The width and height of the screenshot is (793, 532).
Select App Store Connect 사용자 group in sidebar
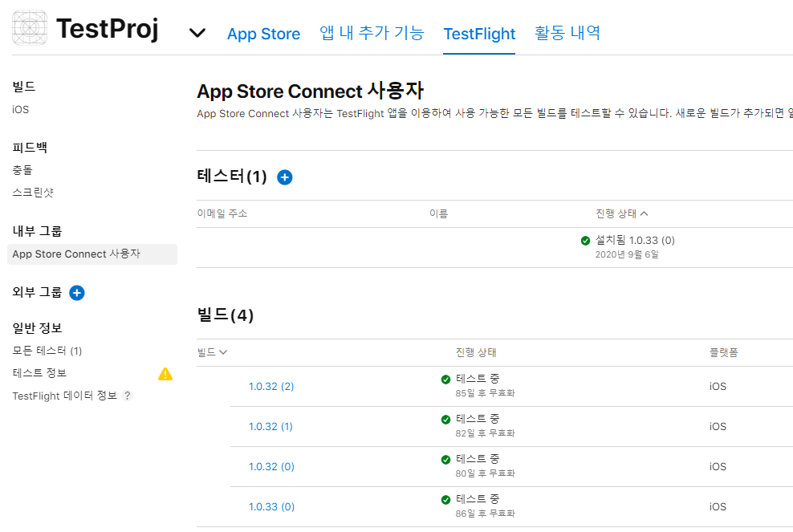tap(92, 254)
